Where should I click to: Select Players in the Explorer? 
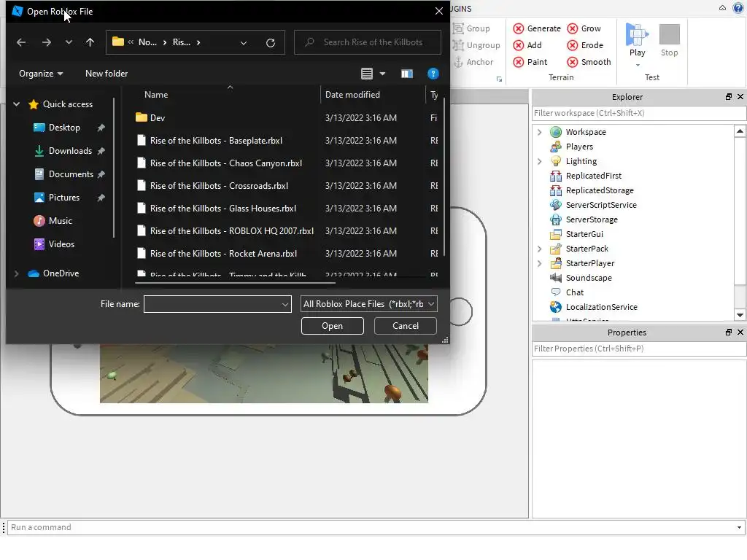578,147
